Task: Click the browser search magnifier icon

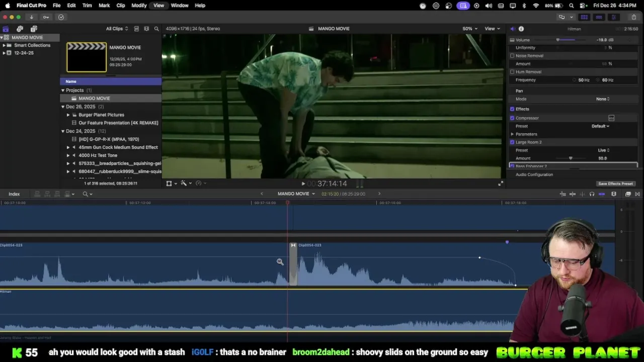Action: [156, 29]
